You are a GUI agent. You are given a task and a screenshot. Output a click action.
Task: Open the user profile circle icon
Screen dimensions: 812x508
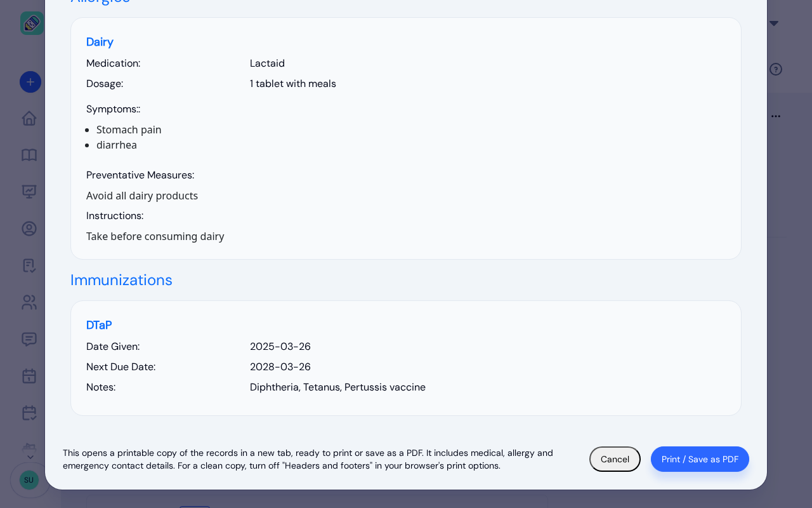pos(29,229)
